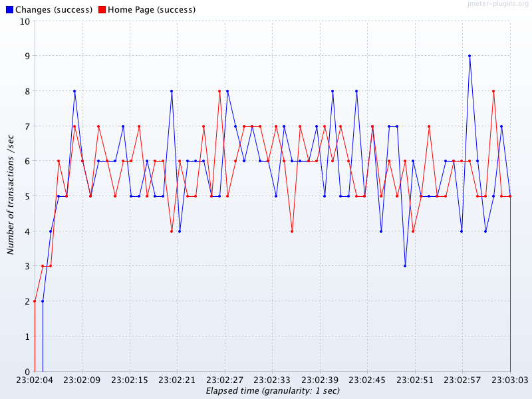Image resolution: width=532 pixels, height=399 pixels.
Task: Select the 23:02:57 time axis label
Action: [463, 380]
